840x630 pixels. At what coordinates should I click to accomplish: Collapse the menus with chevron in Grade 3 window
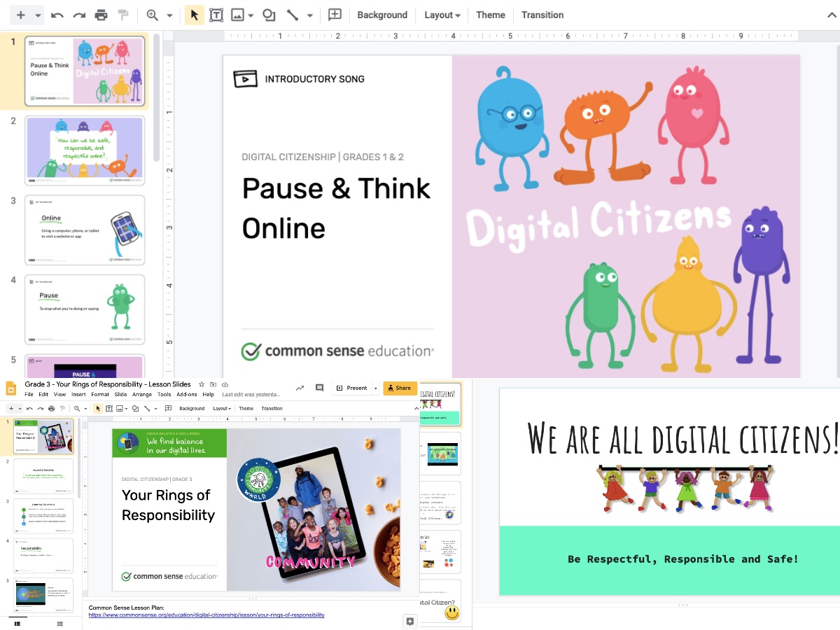[416, 409]
